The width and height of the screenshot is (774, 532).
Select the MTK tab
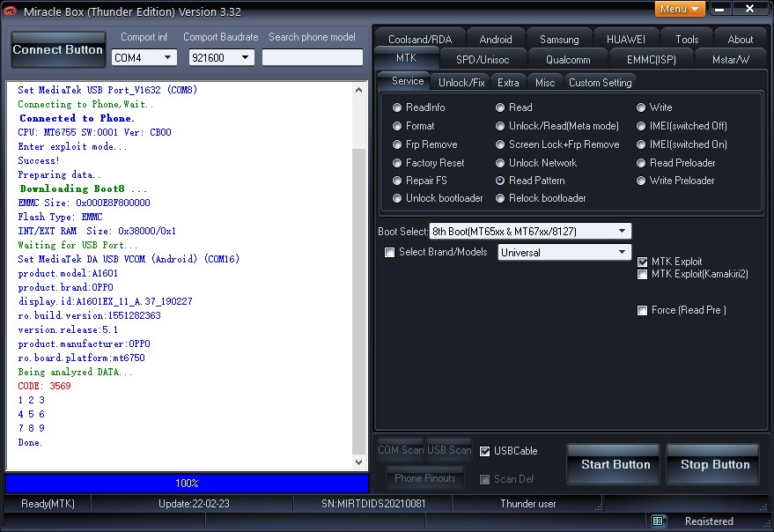click(x=406, y=58)
